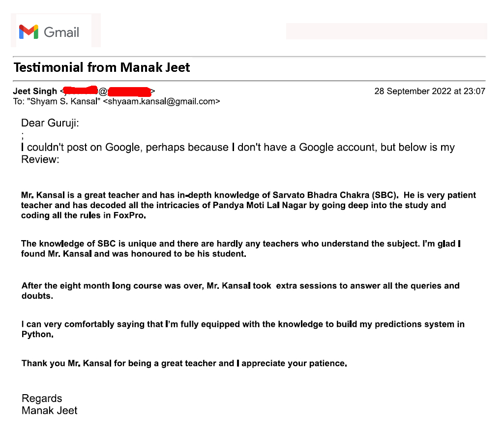Click the 'Regards' closing line
This screenshot has width=504, height=433.
(x=42, y=399)
